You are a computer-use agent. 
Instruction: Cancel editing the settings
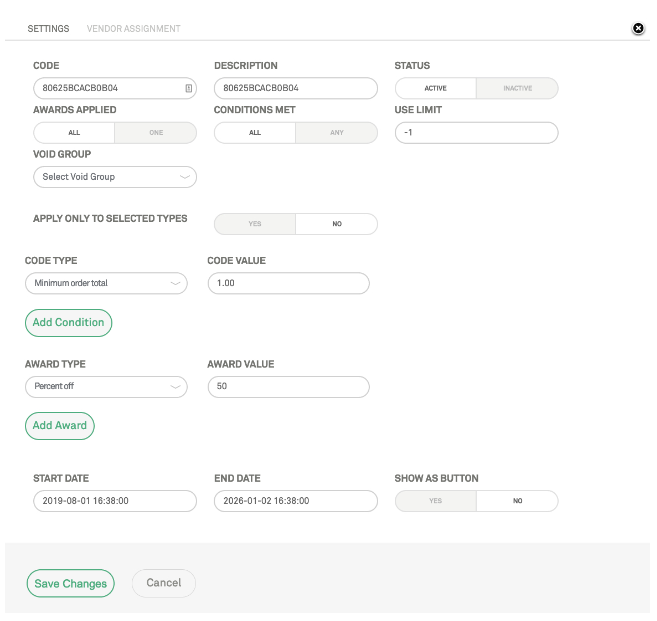(x=164, y=583)
